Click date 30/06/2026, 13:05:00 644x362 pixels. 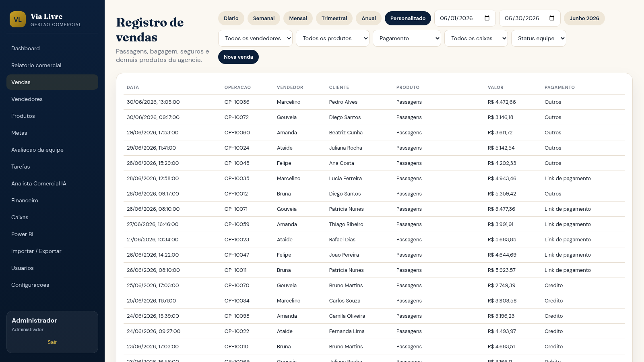pos(153,102)
